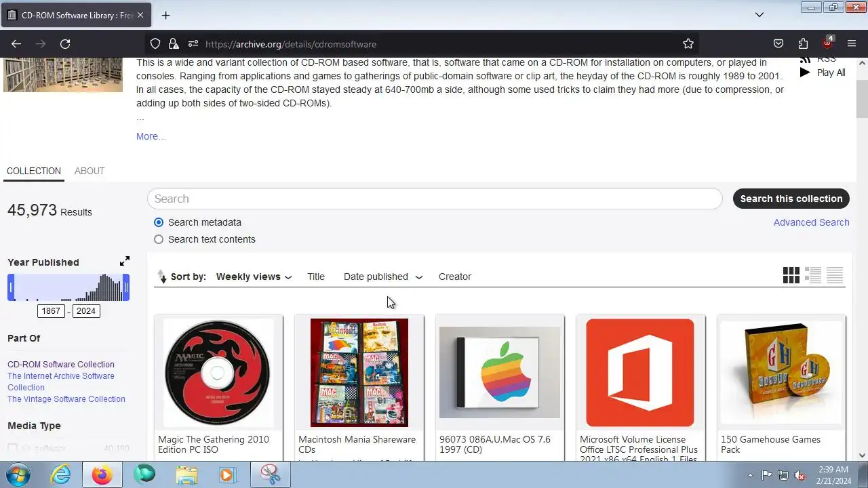Select Search metadata radio button
This screenshot has height=488, width=868.
(x=159, y=222)
